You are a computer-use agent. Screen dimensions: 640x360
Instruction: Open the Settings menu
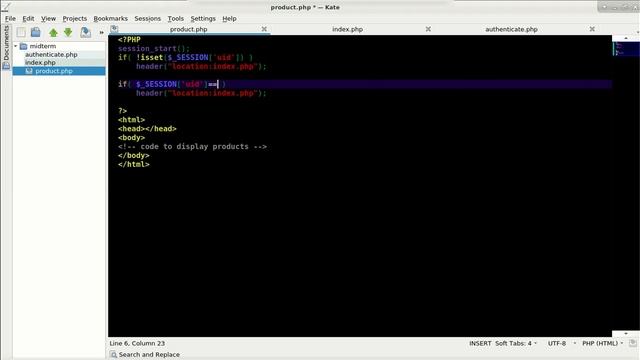203,18
